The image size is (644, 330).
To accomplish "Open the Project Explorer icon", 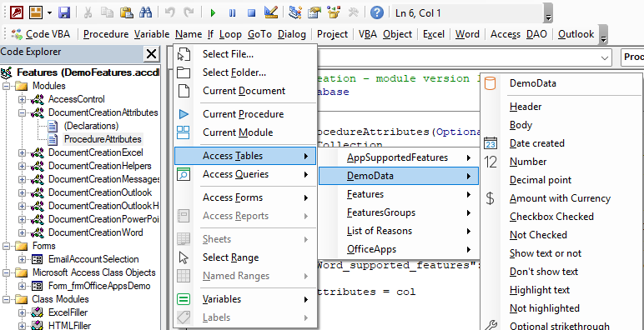I will [x=295, y=12].
